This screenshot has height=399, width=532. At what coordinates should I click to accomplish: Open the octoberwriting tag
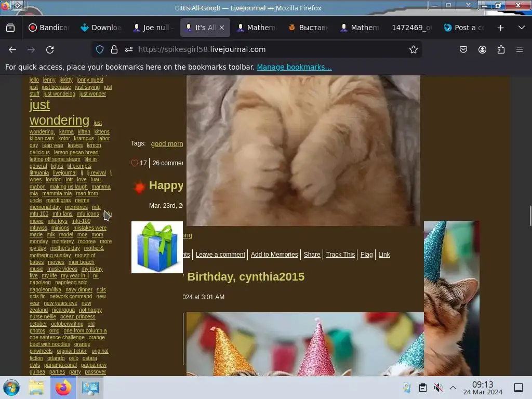67,324
